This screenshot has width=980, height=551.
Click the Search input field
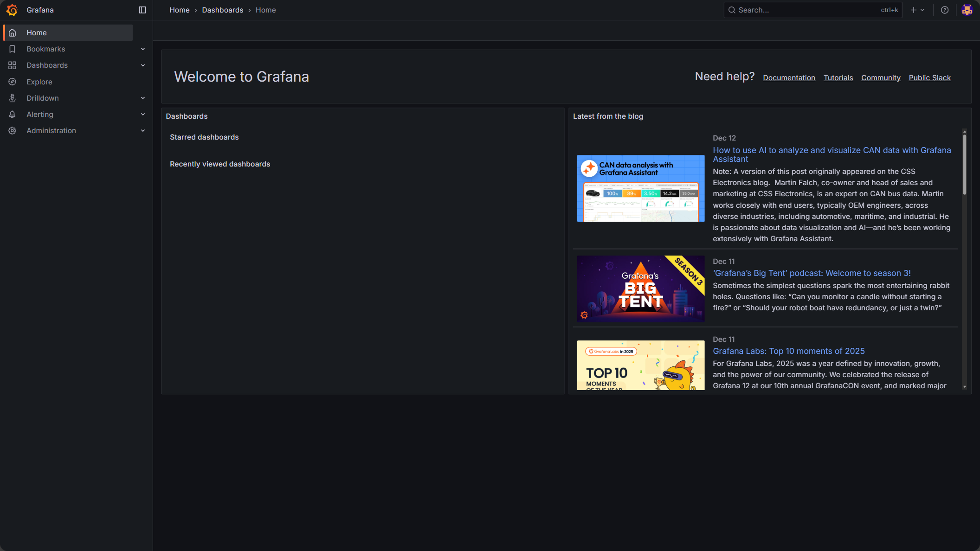tap(812, 10)
